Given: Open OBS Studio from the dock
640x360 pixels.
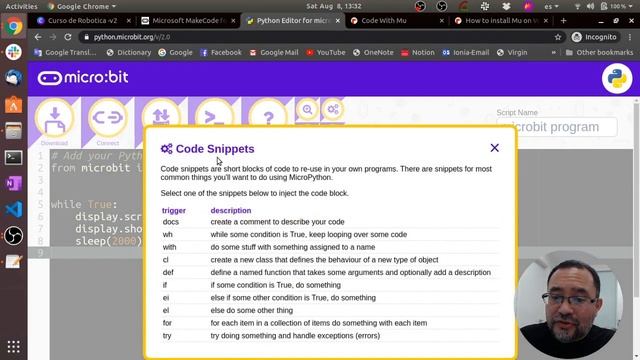Looking at the screenshot, I should coord(13,236).
